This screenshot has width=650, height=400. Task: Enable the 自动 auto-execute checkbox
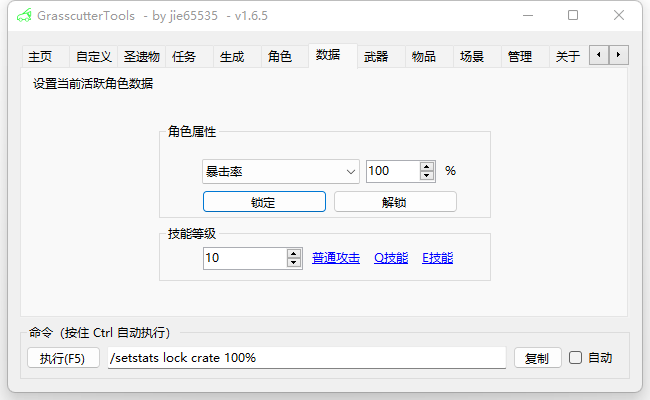point(576,358)
